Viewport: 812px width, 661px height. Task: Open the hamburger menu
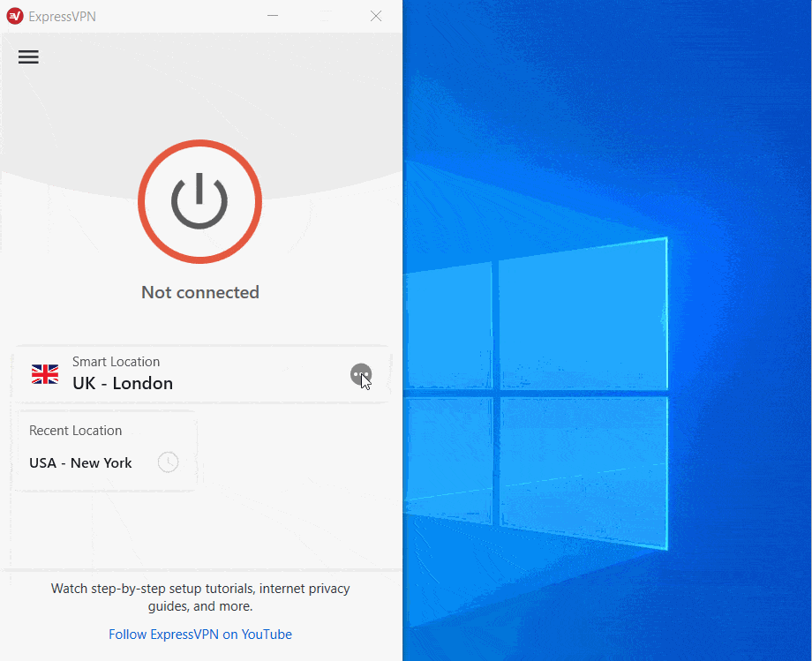pos(28,57)
